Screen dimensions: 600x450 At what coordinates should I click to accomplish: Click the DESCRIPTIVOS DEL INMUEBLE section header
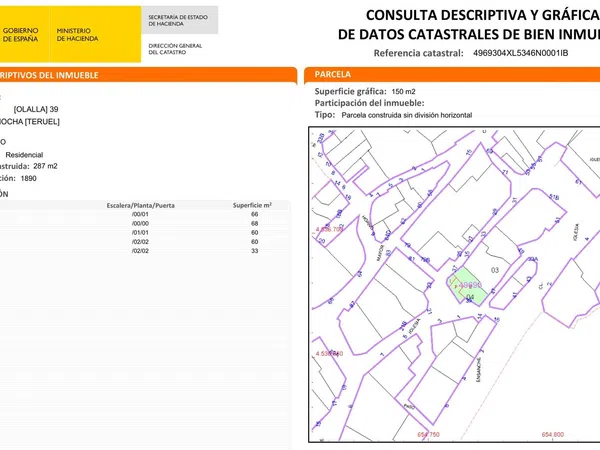point(148,75)
